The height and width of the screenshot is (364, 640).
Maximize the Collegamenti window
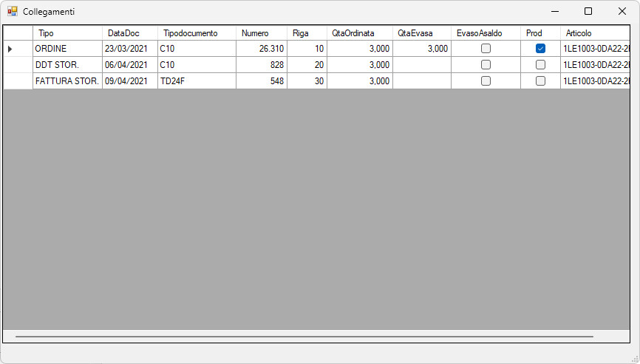pos(588,11)
